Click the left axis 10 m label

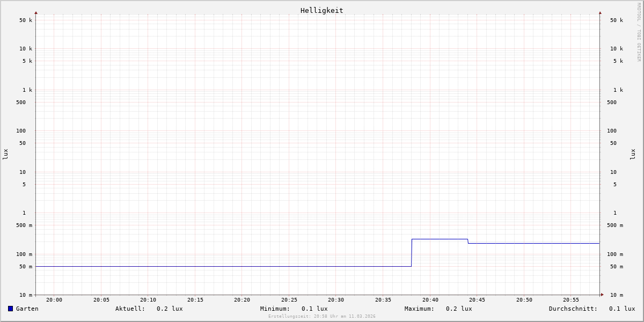(x=26, y=295)
